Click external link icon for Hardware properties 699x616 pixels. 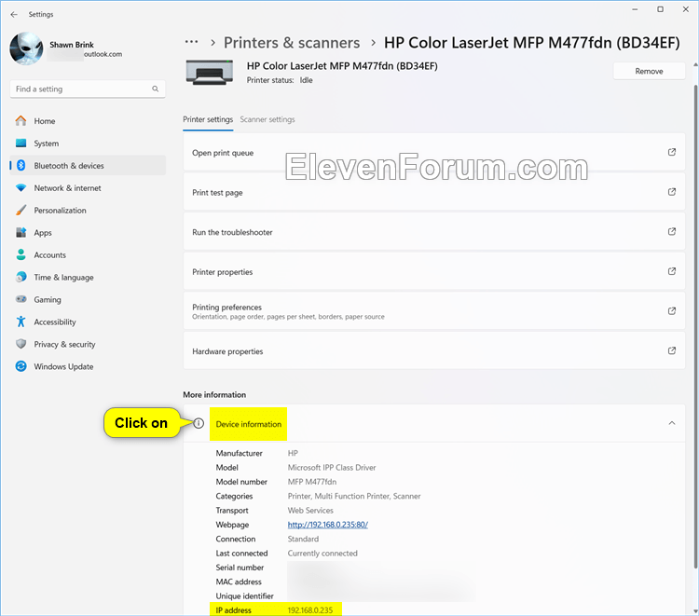point(672,350)
